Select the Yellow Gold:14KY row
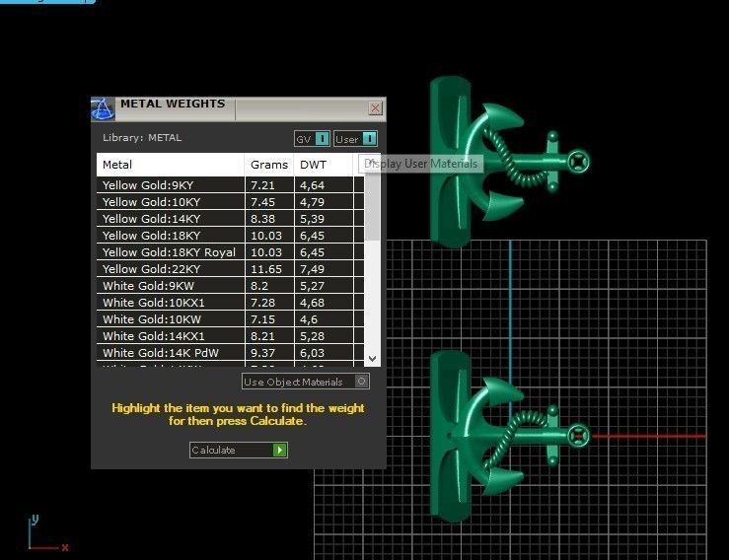The height and width of the screenshot is (560, 729). pyautogui.click(x=230, y=219)
